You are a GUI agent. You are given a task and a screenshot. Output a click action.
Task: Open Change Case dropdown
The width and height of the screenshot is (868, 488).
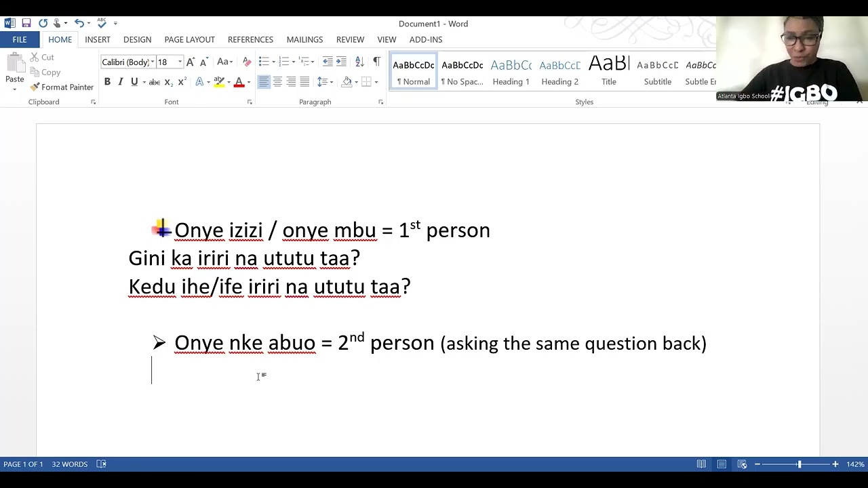(224, 62)
